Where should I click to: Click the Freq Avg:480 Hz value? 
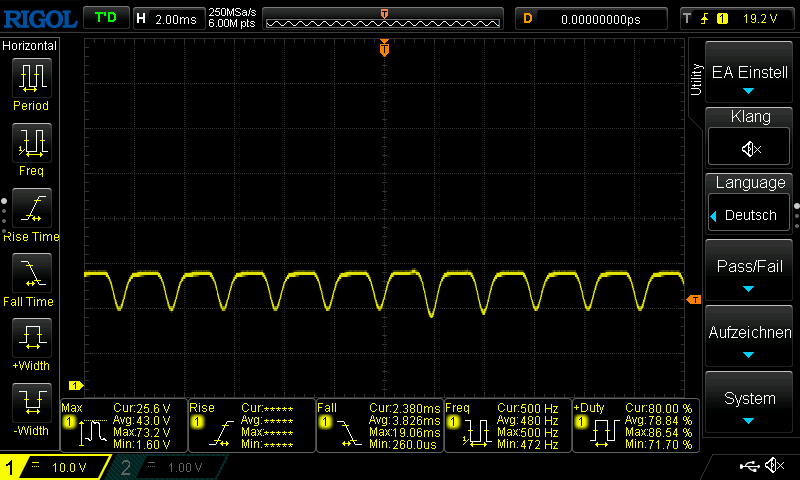click(527, 421)
